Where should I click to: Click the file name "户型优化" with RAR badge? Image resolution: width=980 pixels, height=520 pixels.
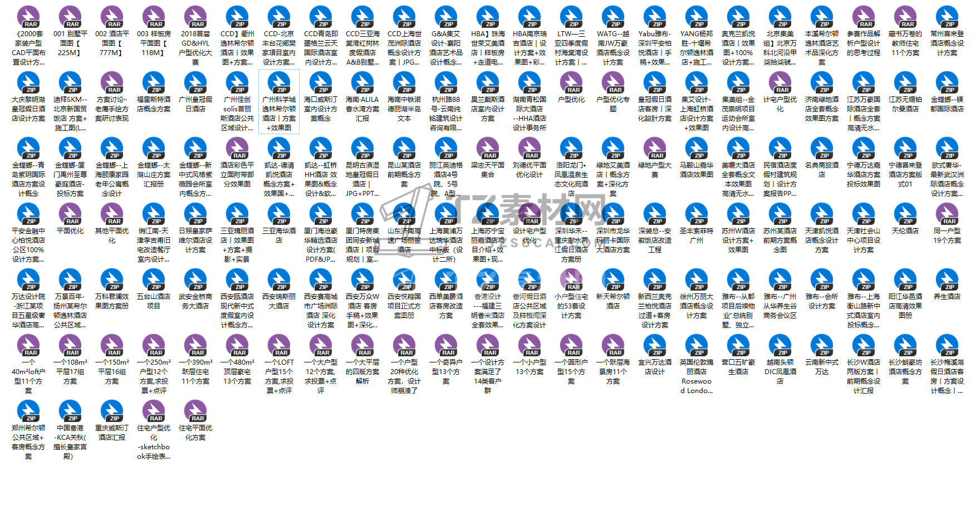571,100
